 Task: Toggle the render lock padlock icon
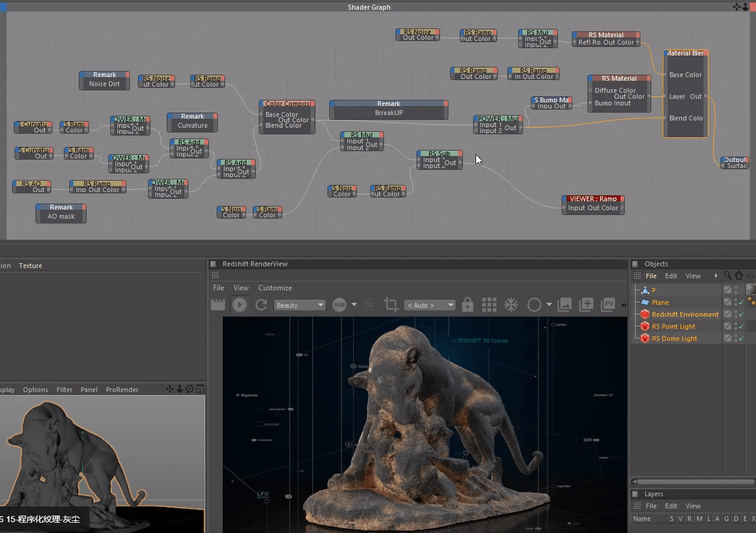coord(468,305)
